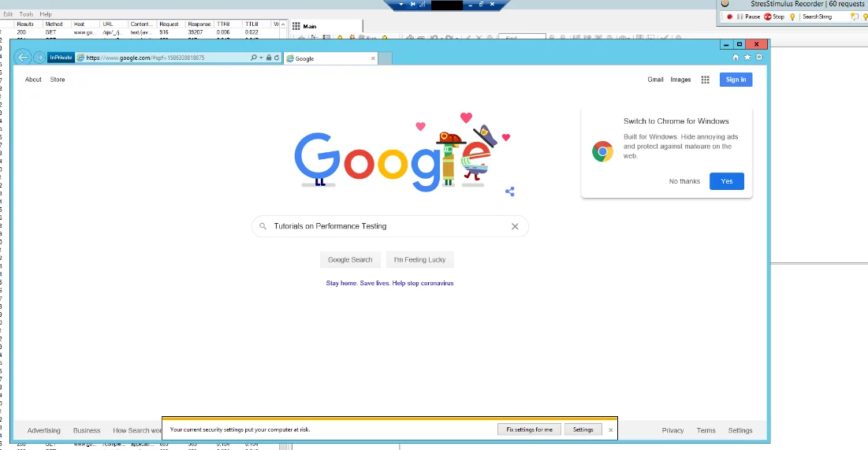This screenshot has width=868, height=450.
Task: Click the session list scroll up arrow
Action: tap(283, 24)
